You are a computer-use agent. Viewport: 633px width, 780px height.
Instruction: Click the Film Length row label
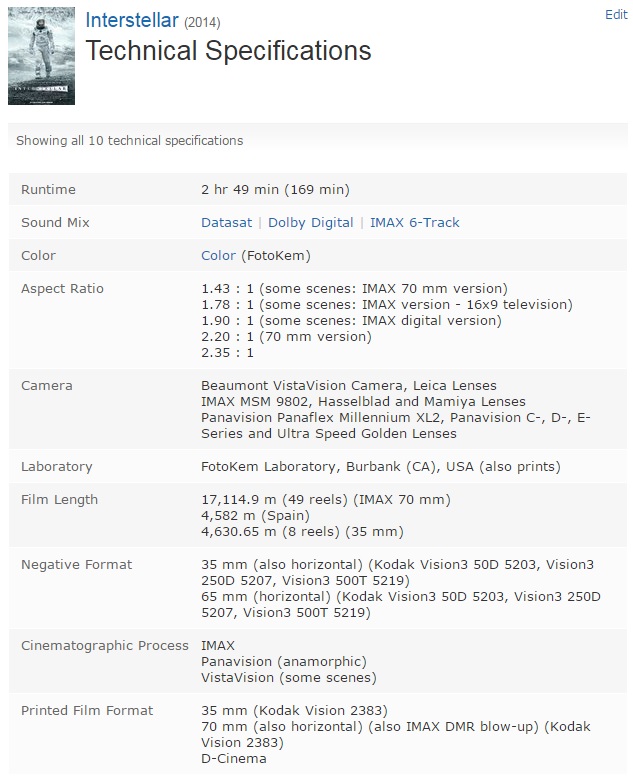(59, 499)
